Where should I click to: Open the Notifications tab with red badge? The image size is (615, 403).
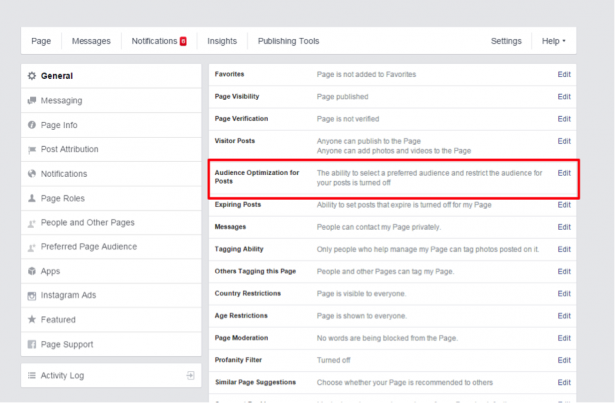(159, 41)
